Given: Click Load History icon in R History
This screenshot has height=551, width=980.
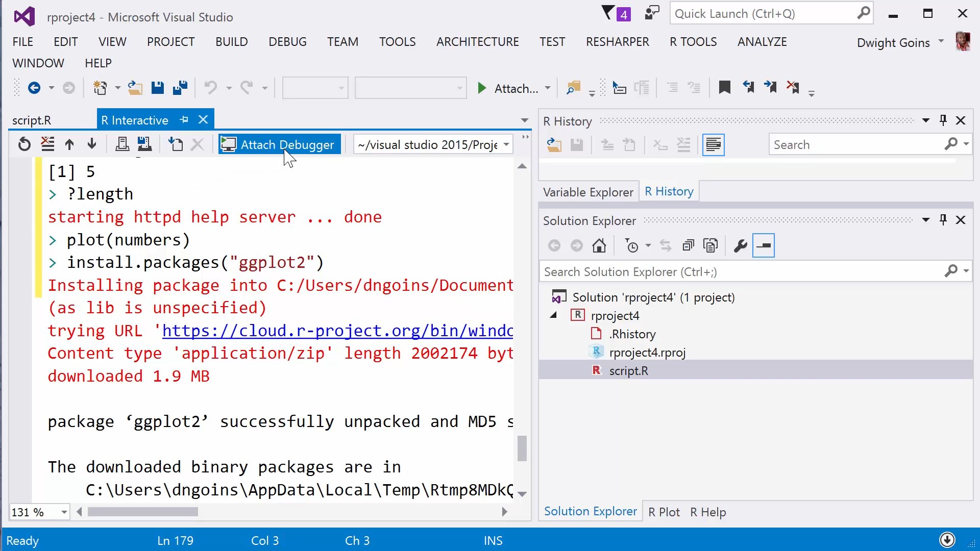Looking at the screenshot, I should pos(554,145).
